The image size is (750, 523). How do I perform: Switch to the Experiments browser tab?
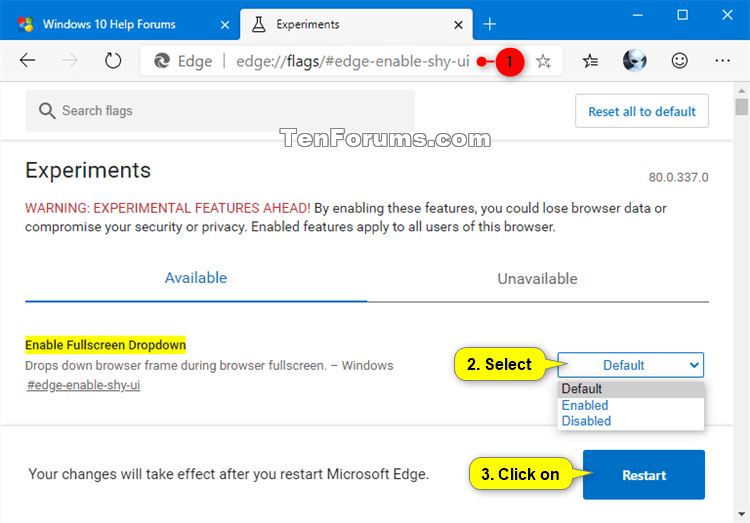click(x=356, y=24)
